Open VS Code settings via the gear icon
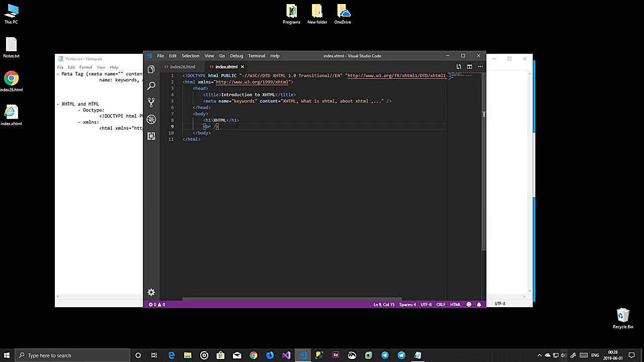Image resolution: width=644 pixels, height=362 pixels. (x=151, y=292)
